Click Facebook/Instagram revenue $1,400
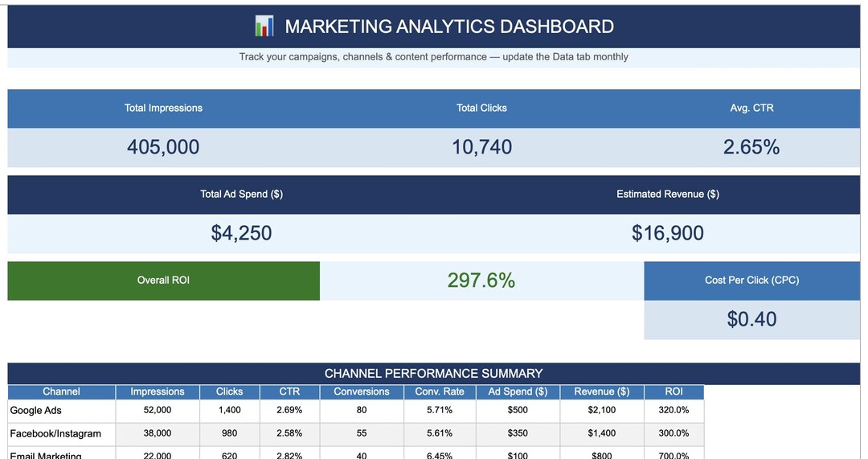This screenshot has width=868, height=459. [602, 433]
